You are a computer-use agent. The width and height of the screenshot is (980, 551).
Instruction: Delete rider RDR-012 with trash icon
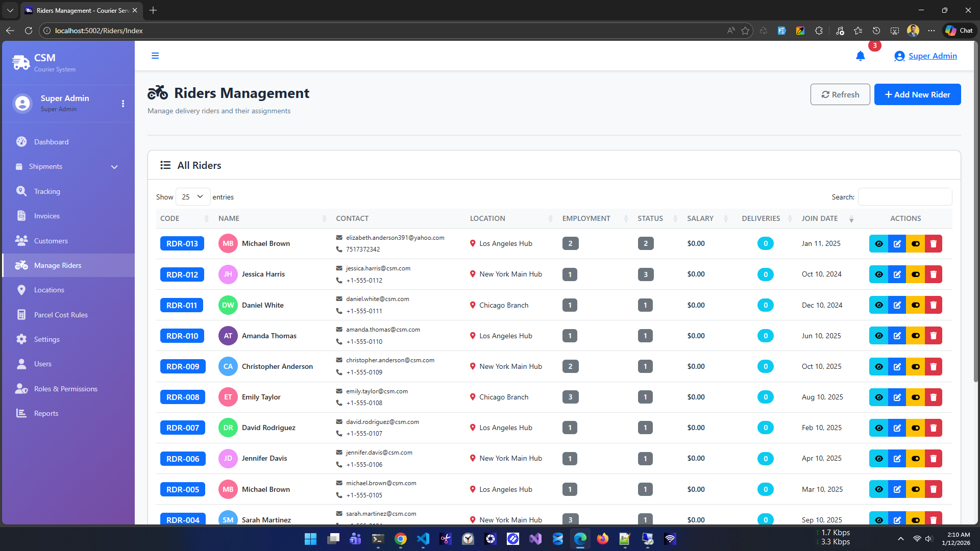(x=933, y=274)
